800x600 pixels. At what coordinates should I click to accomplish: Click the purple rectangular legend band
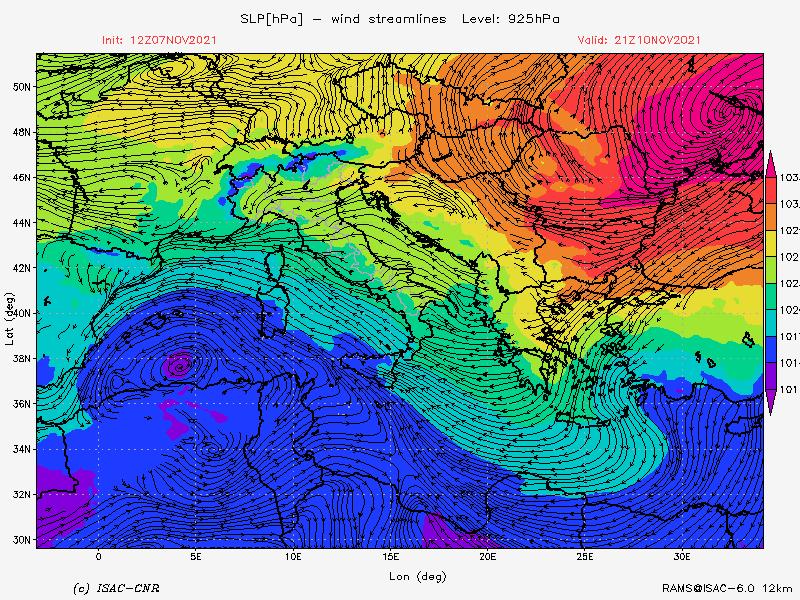pos(771,376)
